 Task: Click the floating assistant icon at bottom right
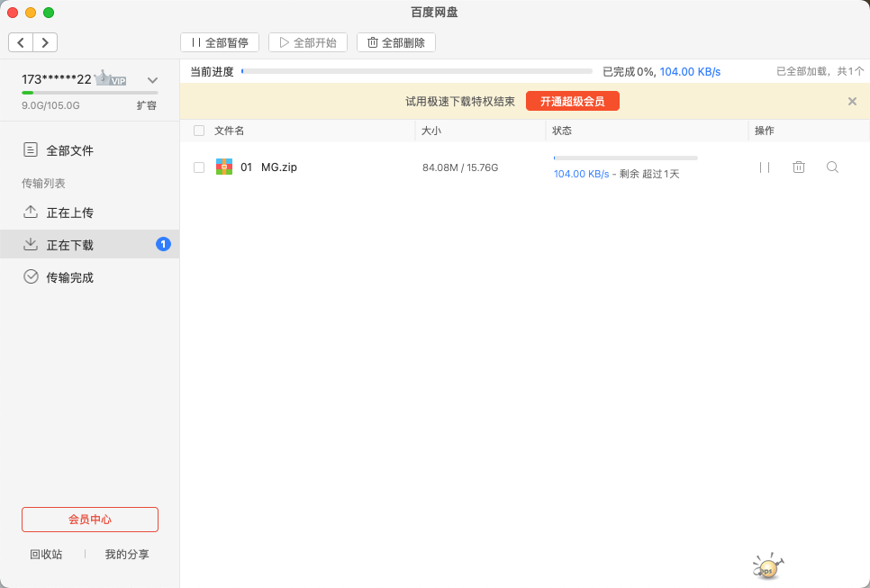coord(768,566)
